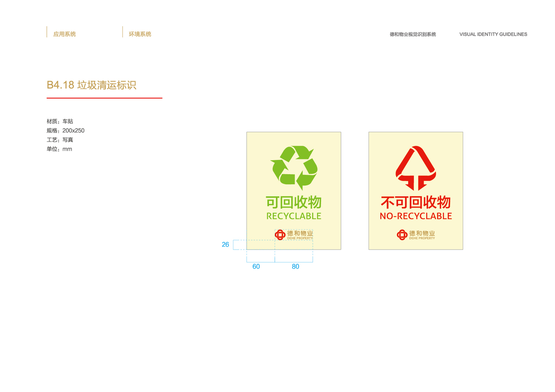Viewport: 555px width, 392px height.
Task: Click the dimension value 26
Action: click(x=225, y=245)
